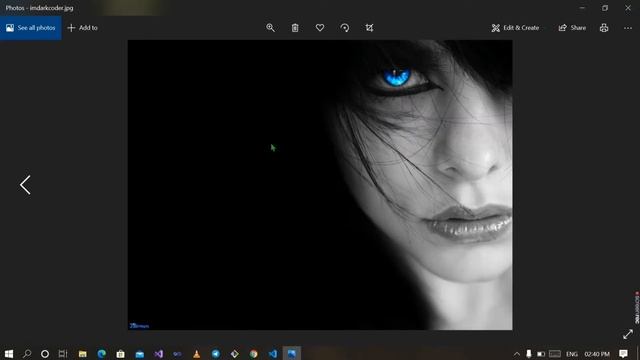Open the Edit & Create dropdown
The width and height of the screenshot is (640, 360).
tap(515, 28)
